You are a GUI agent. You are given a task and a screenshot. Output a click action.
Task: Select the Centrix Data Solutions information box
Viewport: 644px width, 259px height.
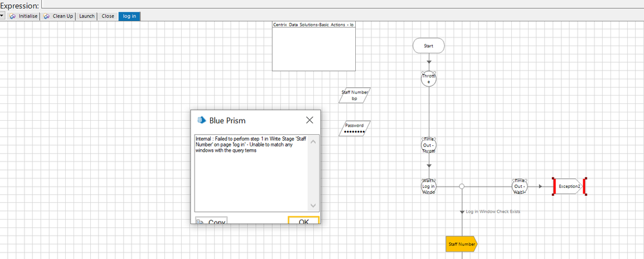314,46
